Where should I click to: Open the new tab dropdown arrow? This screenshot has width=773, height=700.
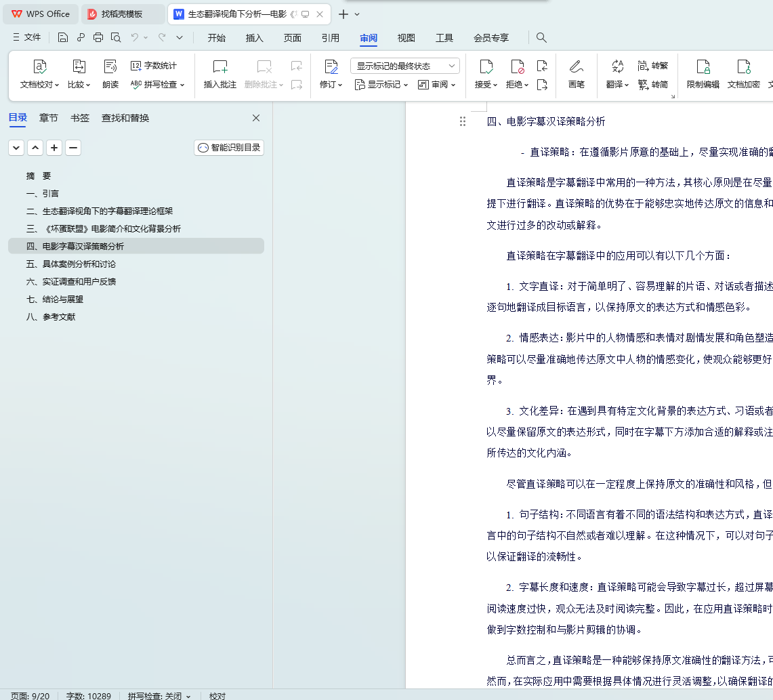coord(357,14)
